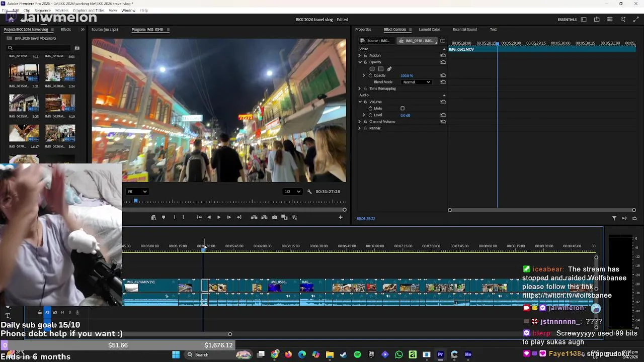The image size is (644, 362).
Task: Click the Opacity value 100.0 %
Action: click(407, 75)
